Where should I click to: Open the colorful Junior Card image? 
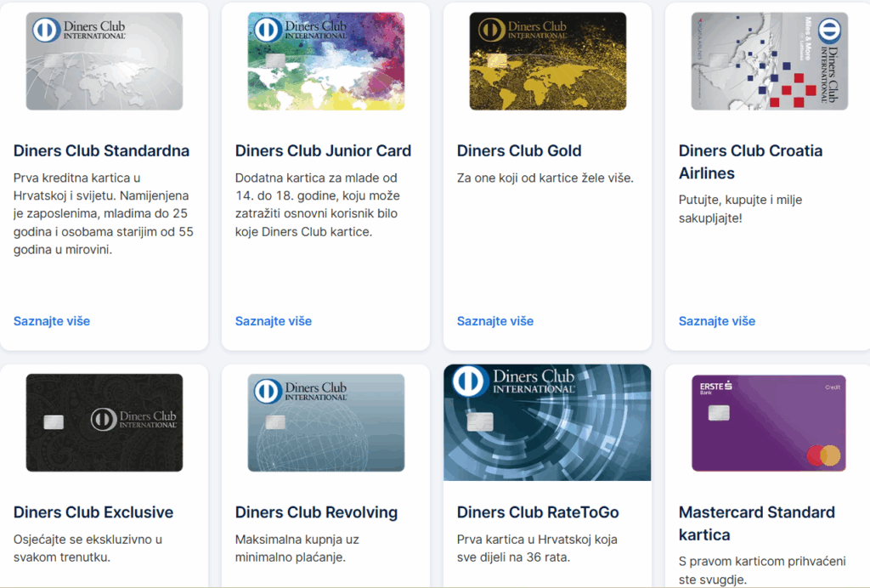(325, 61)
